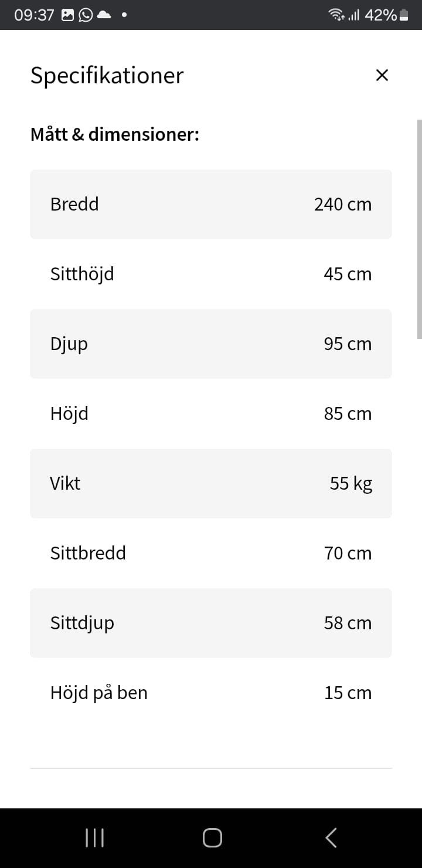Close the Specifikationer panel
This screenshot has width=422, height=868.
point(382,75)
